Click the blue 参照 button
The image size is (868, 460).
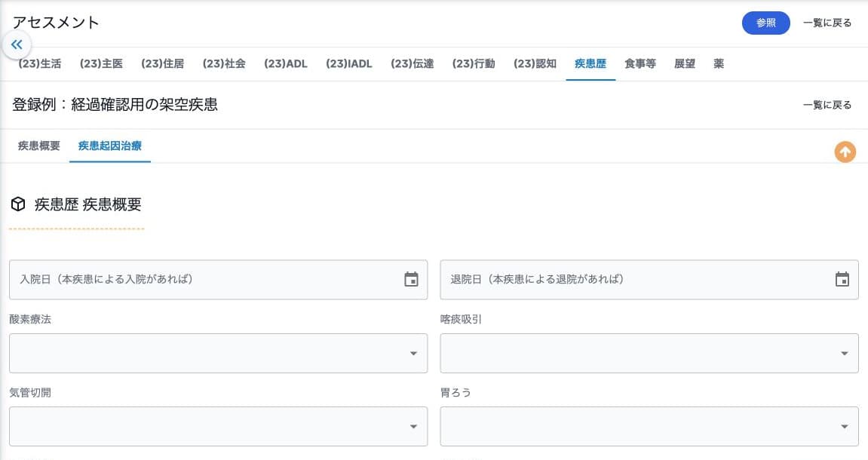point(766,23)
